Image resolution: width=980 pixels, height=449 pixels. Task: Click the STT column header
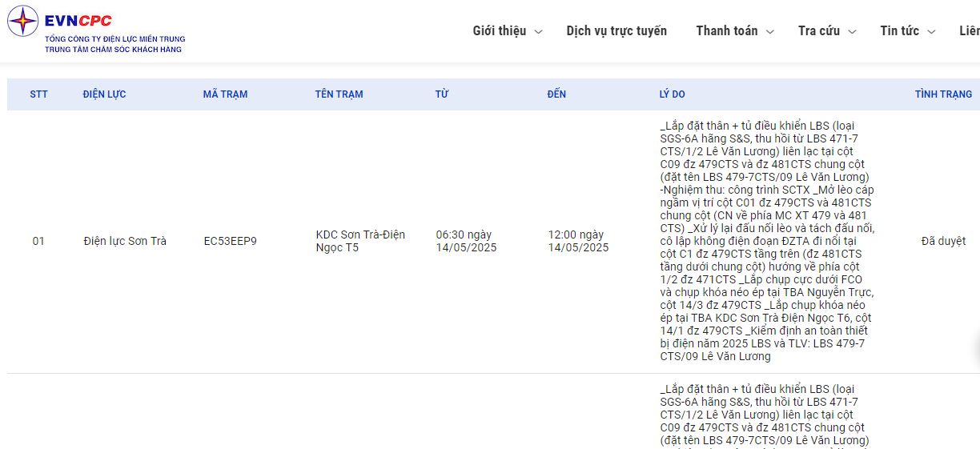point(38,94)
